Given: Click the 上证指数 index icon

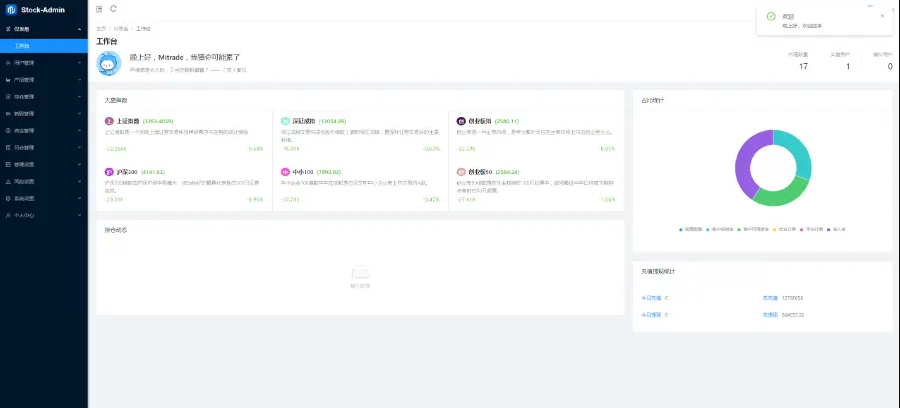Looking at the screenshot, I should 109,121.
